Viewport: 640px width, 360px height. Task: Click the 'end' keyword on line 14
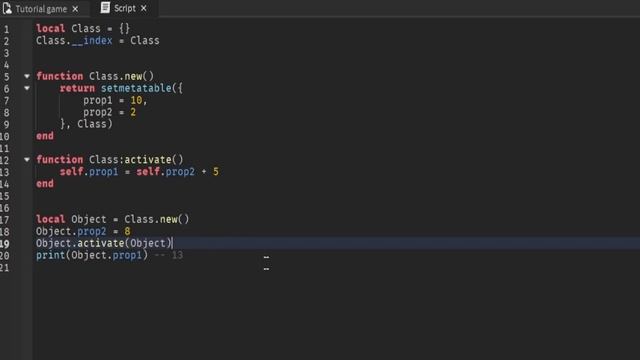click(44, 184)
